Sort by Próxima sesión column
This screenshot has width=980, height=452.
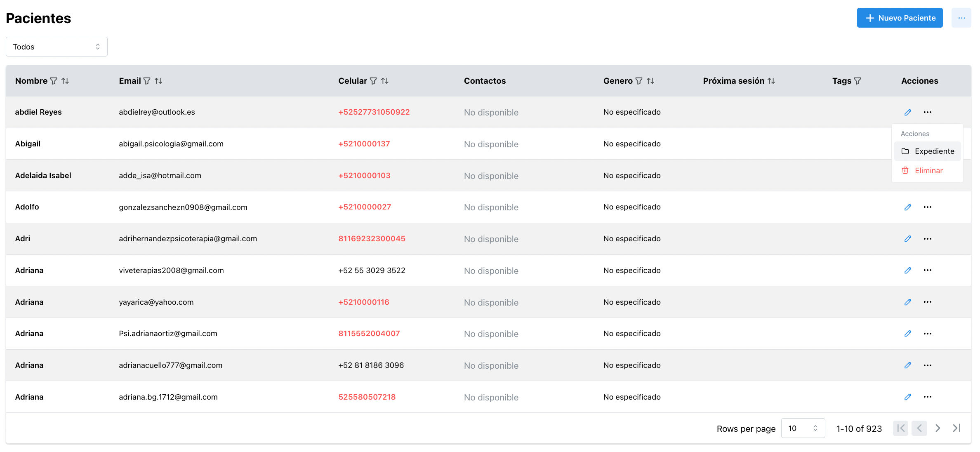tap(771, 81)
